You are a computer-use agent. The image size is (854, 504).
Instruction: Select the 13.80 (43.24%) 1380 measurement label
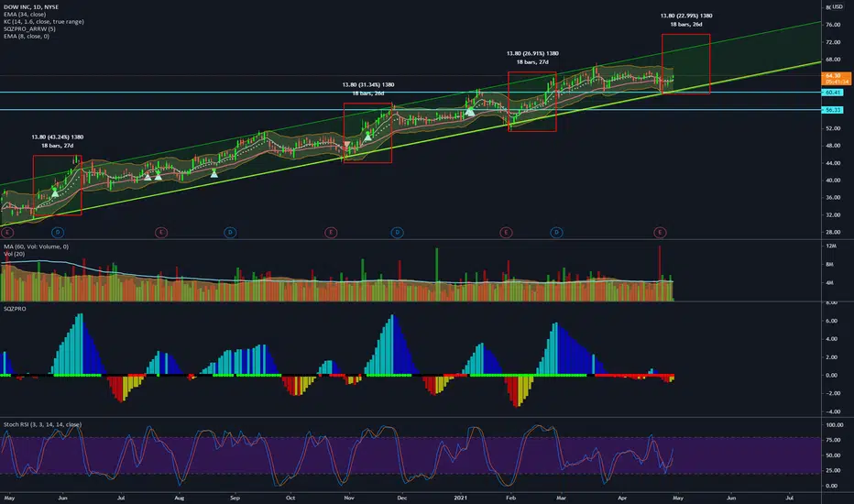(57, 137)
